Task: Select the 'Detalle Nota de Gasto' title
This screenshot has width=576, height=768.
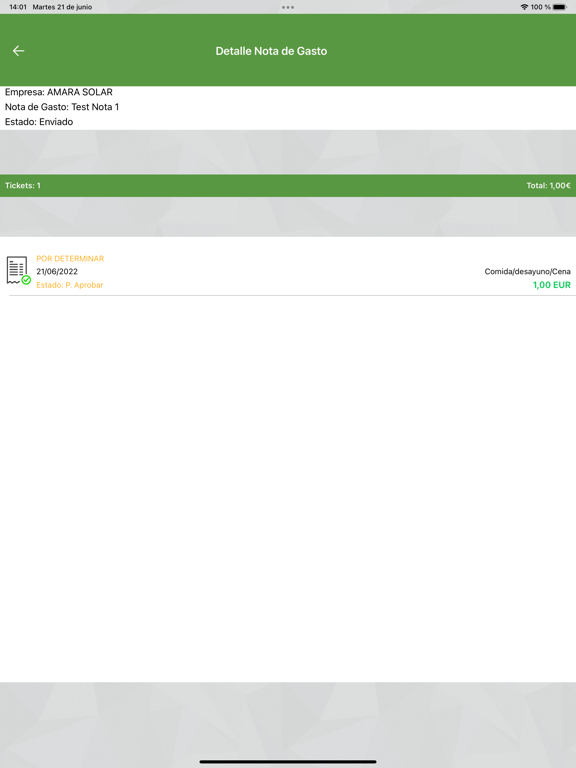Action: click(x=271, y=51)
